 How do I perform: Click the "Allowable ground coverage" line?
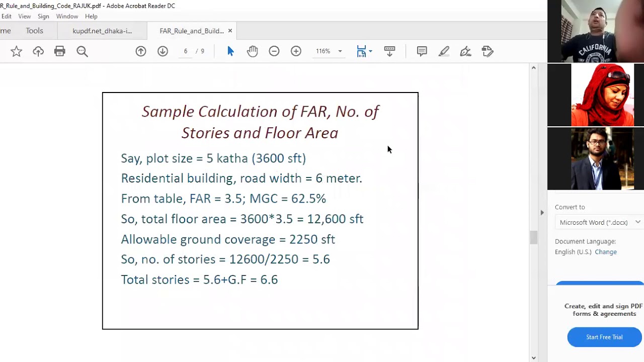[228, 239]
